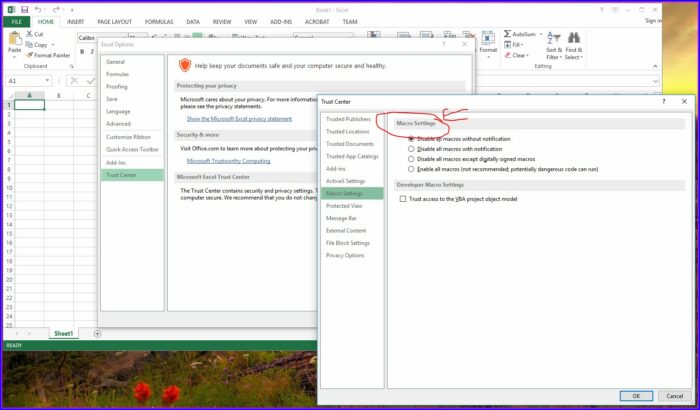Click cell A1 in the worksheet
Viewport: 700px width, 410px height.
point(29,105)
